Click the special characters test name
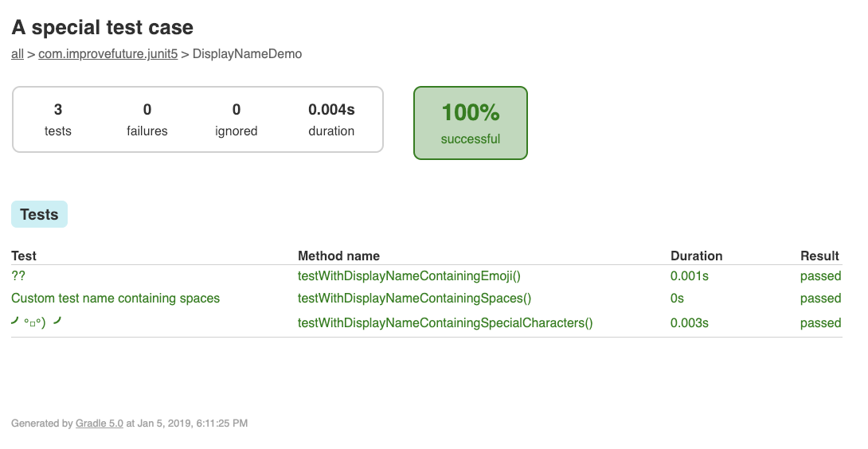This screenshot has width=868, height=449. [36, 322]
